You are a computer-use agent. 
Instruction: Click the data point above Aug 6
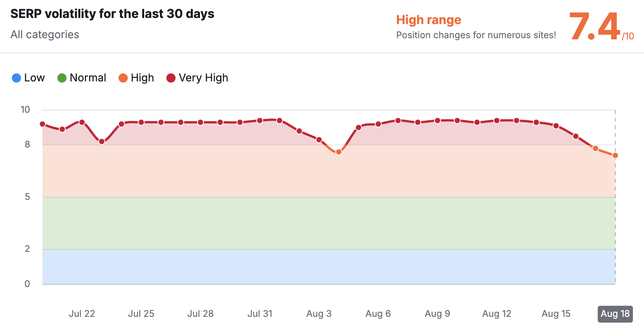pos(378,124)
